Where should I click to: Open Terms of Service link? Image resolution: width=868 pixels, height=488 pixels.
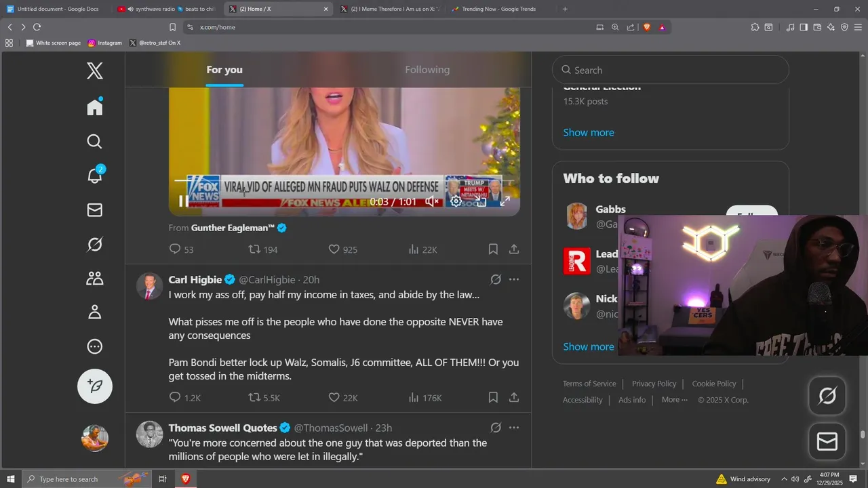coord(589,384)
